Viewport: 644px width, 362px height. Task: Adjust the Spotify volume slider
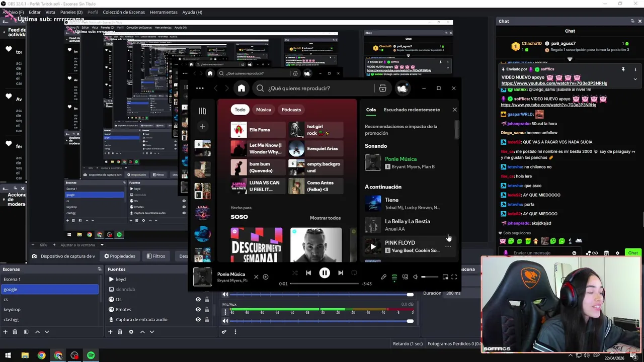click(430, 277)
